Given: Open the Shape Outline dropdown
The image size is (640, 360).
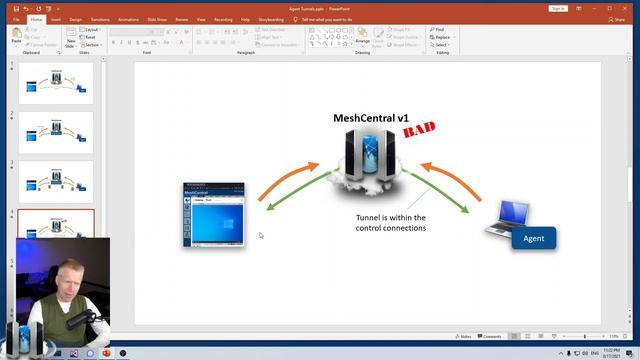Looking at the screenshot, I should (x=404, y=37).
